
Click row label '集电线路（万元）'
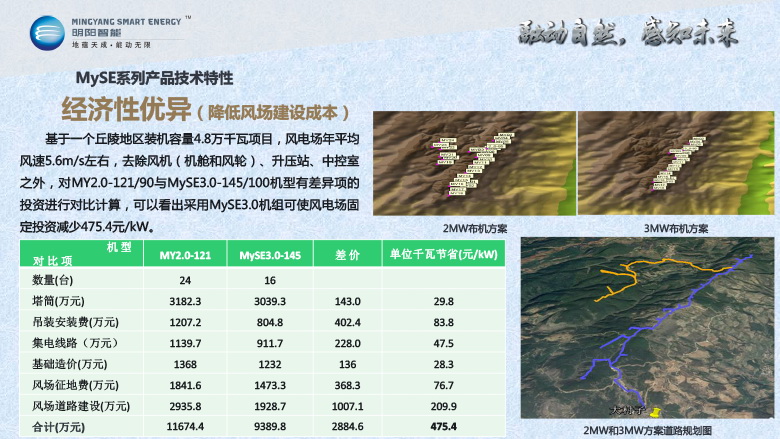pyautogui.click(x=76, y=343)
